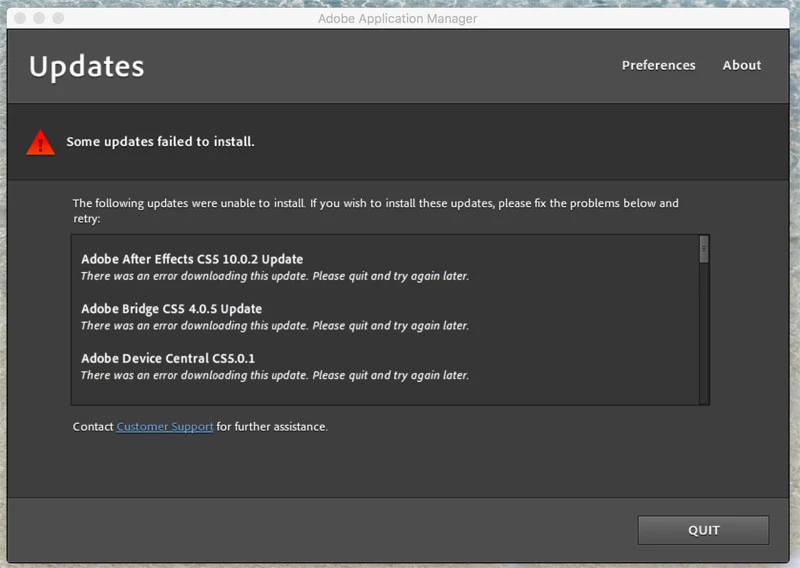Click the 'following updates were unable to install' paragraph

[x=376, y=211]
